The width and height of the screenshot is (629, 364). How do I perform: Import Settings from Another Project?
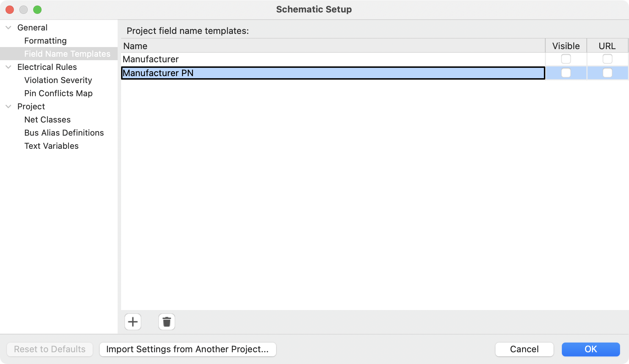(x=188, y=349)
